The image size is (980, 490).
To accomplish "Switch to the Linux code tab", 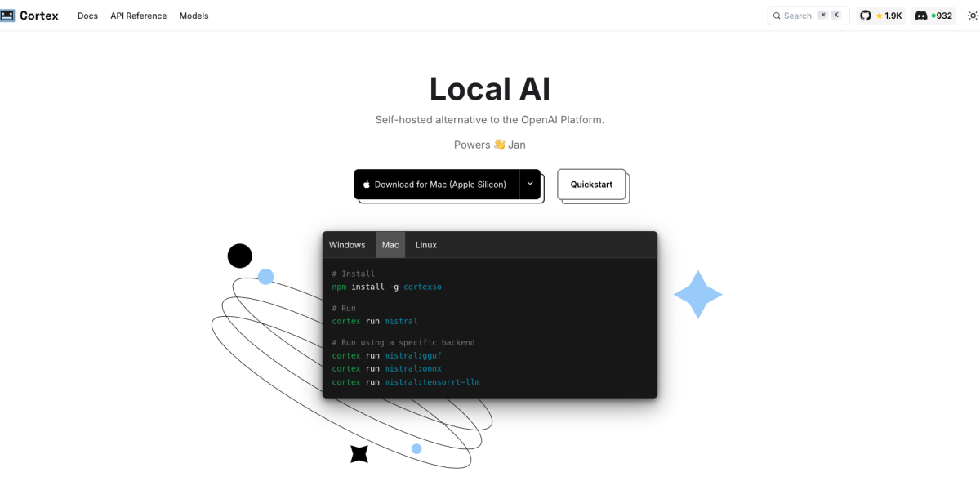I will click(426, 245).
